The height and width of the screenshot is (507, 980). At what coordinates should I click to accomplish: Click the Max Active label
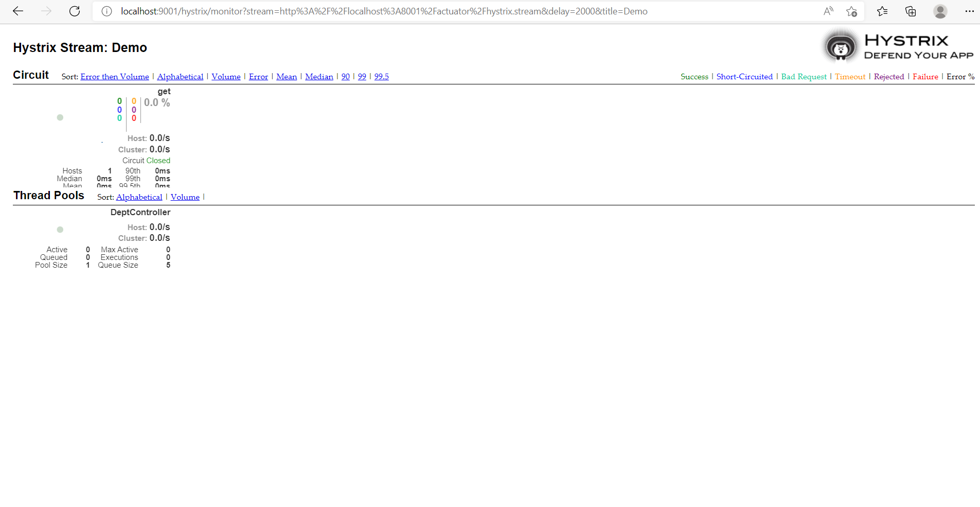pyautogui.click(x=119, y=250)
